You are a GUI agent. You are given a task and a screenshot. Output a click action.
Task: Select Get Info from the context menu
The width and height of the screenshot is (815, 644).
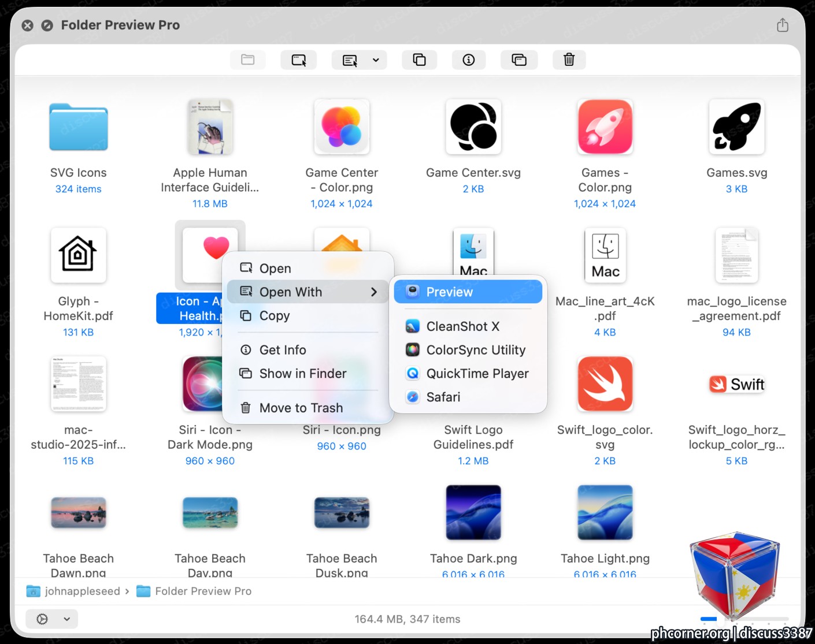[308, 350]
